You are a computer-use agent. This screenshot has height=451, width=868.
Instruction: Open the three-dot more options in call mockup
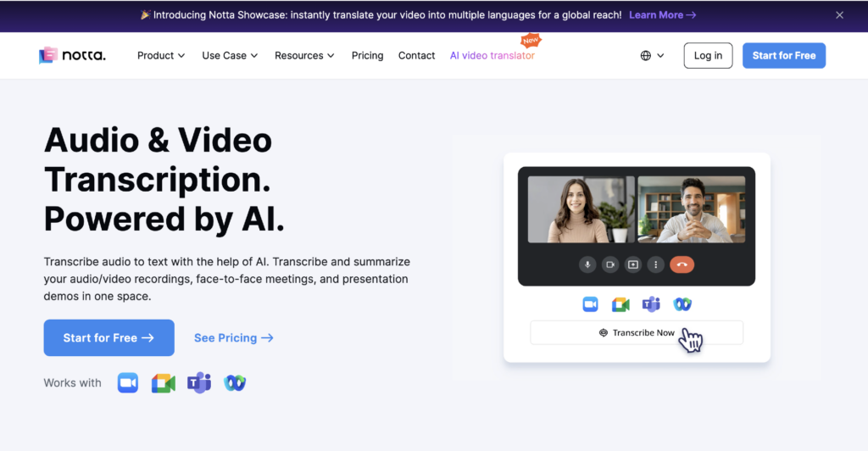pos(655,264)
